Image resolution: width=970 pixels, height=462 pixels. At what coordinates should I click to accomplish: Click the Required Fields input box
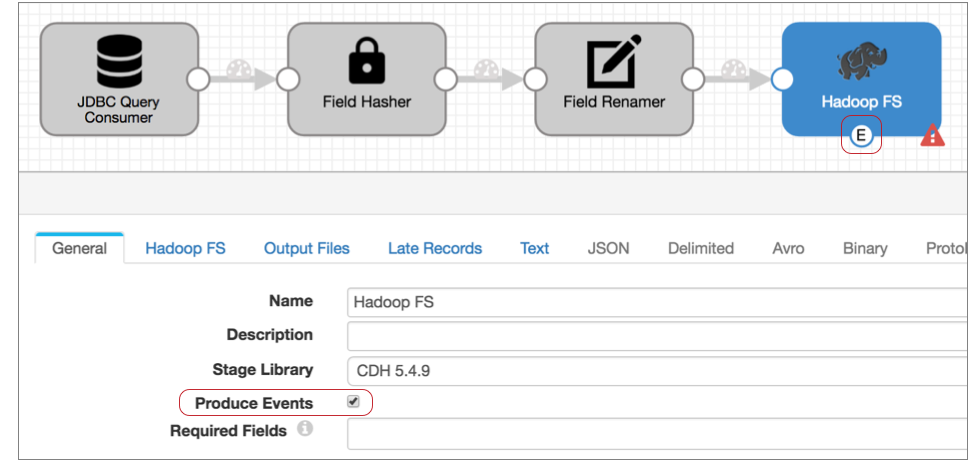[x=655, y=433]
